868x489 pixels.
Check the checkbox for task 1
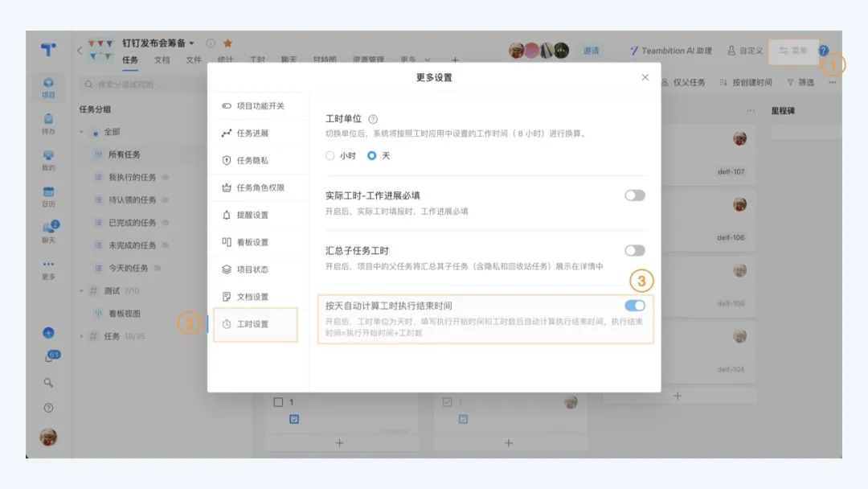pyautogui.click(x=278, y=402)
